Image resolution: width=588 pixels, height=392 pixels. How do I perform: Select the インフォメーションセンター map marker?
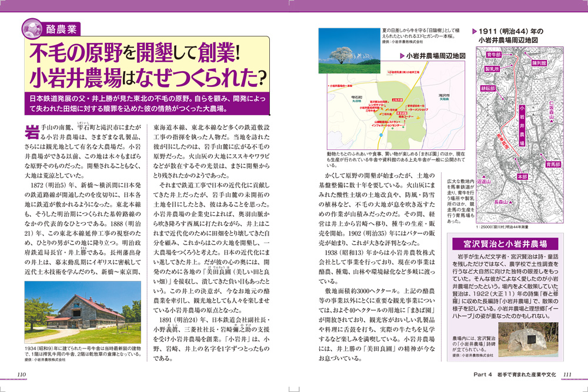pyautogui.click(x=386, y=125)
